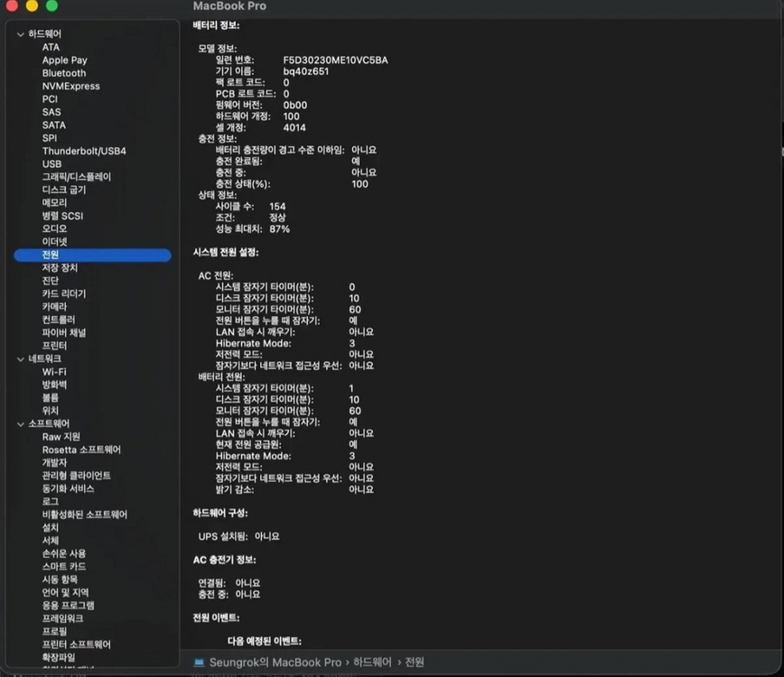784x677 pixels.
Task: Select 관리형 클라이언트 item
Action: [77, 476]
